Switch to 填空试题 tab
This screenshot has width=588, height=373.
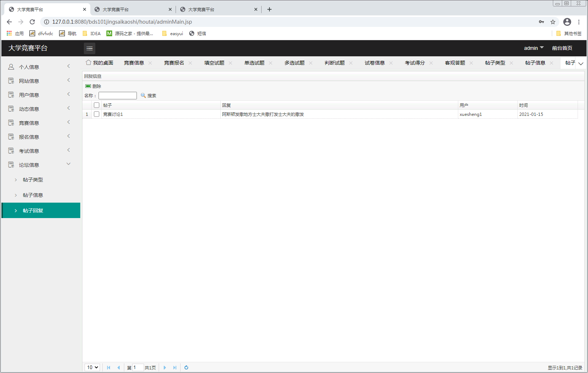(x=214, y=63)
